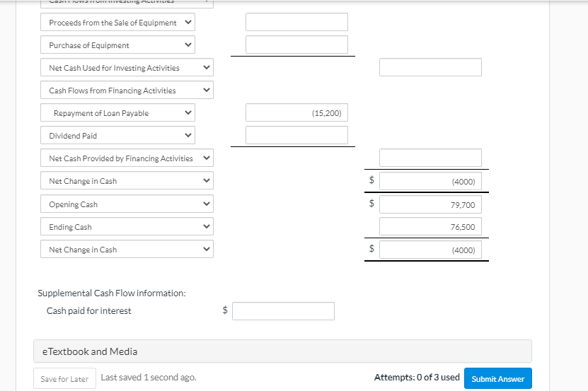
Task: Open the Dividend Paid dropdown
Action: pos(117,136)
